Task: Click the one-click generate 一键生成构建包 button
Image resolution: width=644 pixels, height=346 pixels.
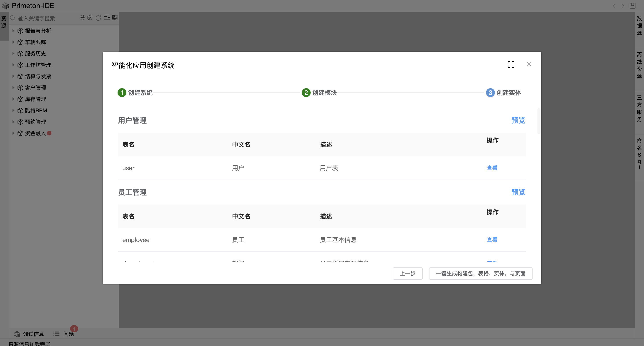Action: pos(481,273)
